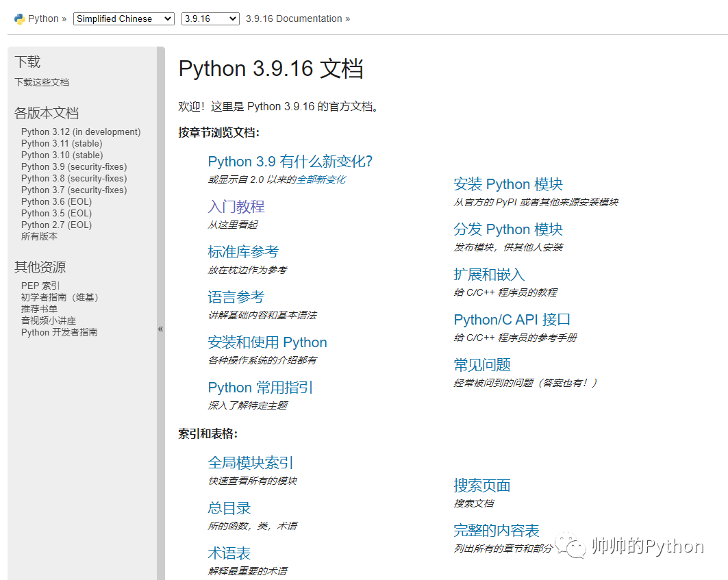Screen dimensions: 728x580
Task: Open the Simplified Chinese language dropdown
Action: pos(123,18)
